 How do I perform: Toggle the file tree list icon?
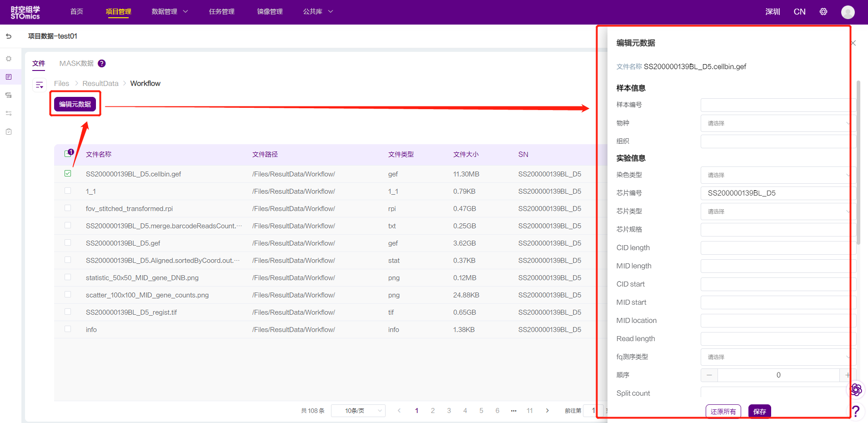40,85
